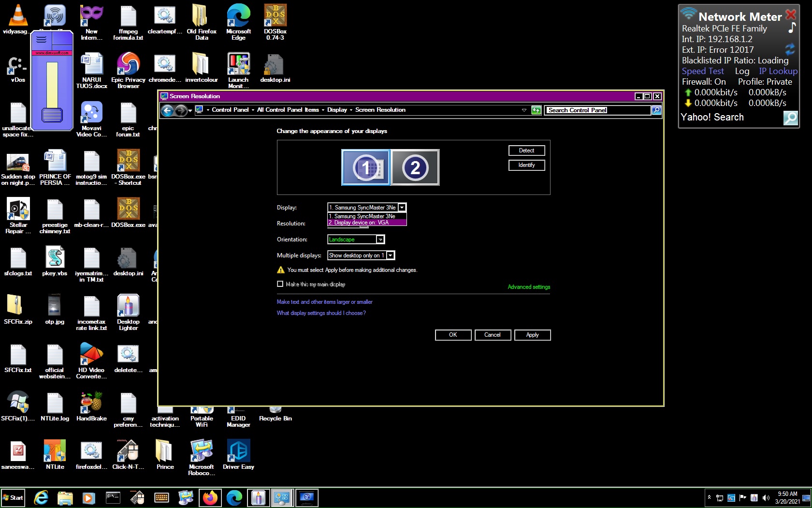
Task: Open HandBrake desktop icon
Action: (91, 407)
